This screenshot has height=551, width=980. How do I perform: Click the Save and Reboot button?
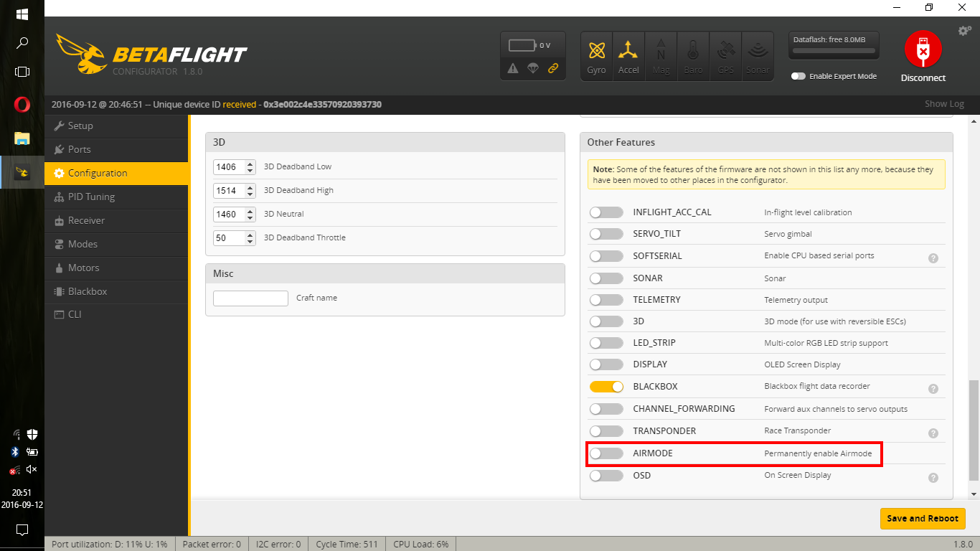point(923,518)
